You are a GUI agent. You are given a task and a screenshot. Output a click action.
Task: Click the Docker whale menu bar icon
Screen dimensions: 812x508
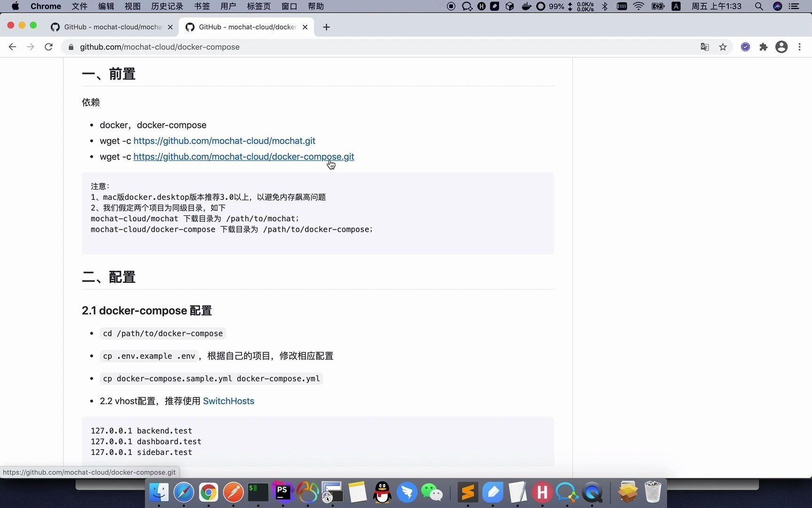[526, 6]
